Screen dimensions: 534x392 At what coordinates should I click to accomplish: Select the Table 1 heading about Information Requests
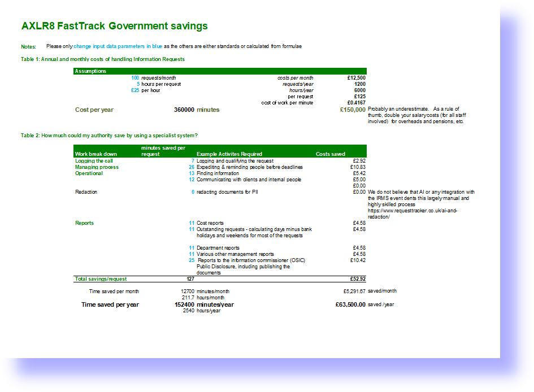[103, 59]
